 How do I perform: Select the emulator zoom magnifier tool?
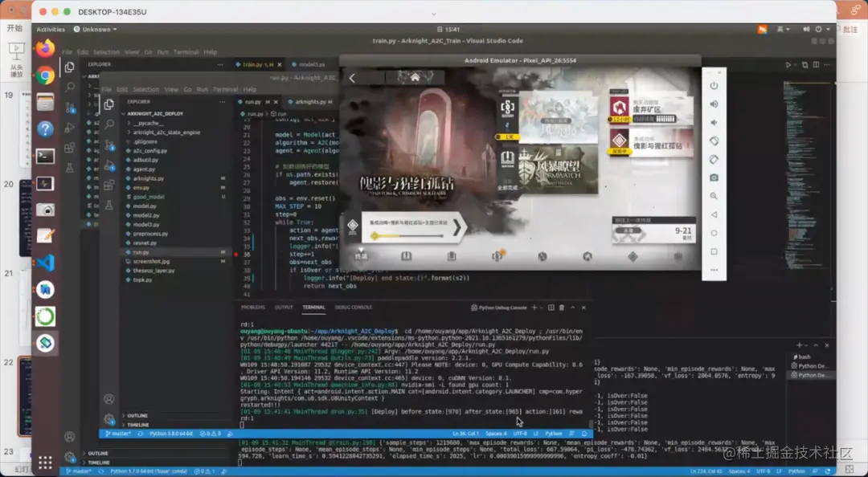point(714,196)
